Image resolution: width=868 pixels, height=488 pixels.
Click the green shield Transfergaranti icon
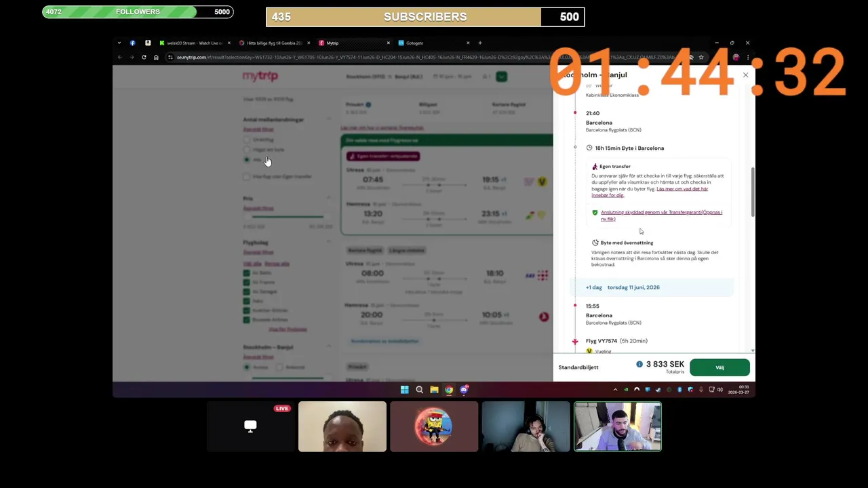595,212
